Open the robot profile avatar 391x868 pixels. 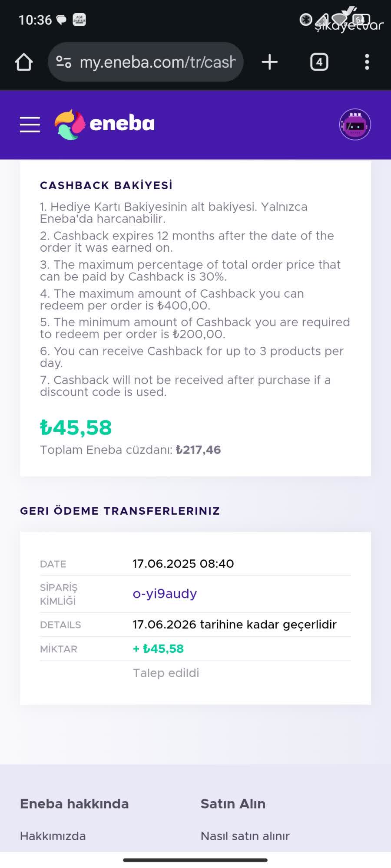pos(355,125)
